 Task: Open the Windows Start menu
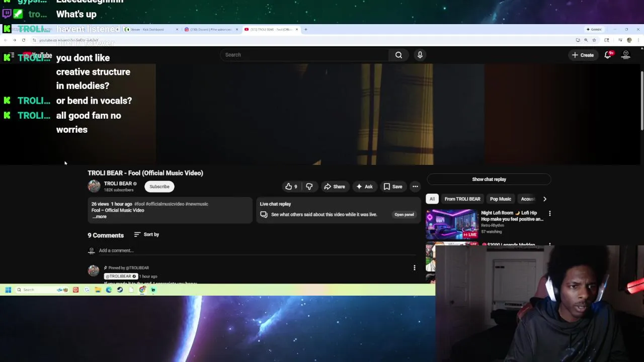[x=8, y=290]
